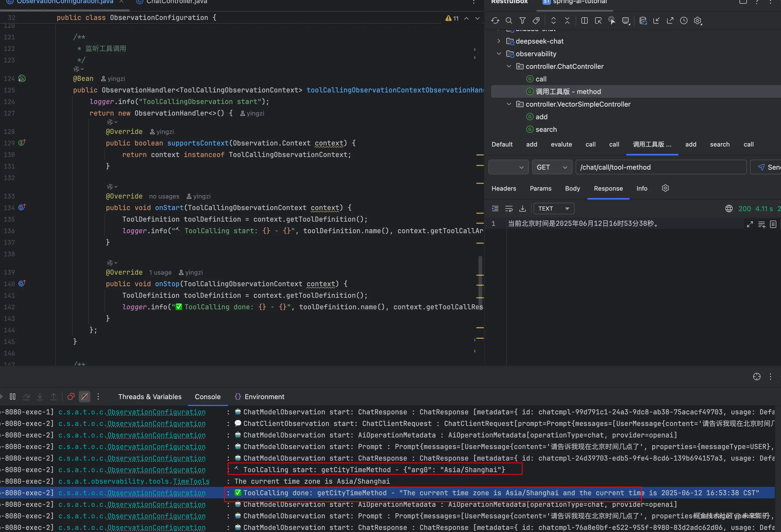This screenshot has width=781, height=532.
Task: Toggle soft-wrap in response toolbar
Action: [509, 209]
